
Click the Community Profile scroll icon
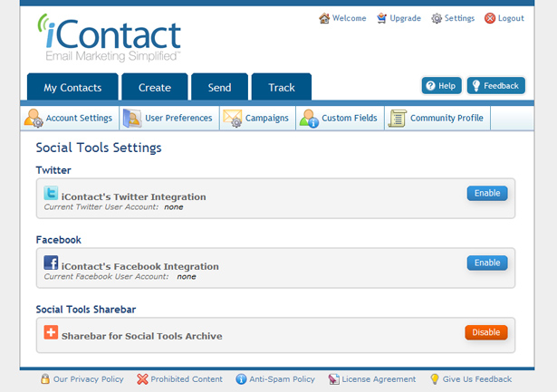[398, 119]
